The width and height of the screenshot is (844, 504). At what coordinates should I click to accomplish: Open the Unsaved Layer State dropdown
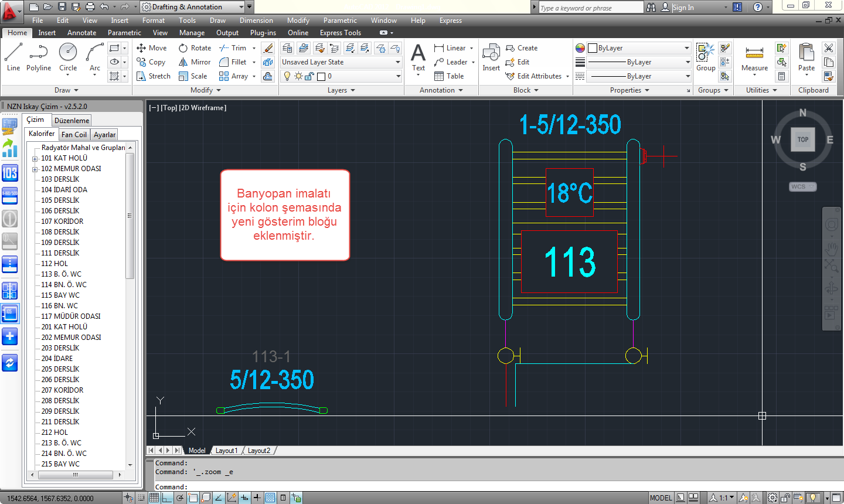click(341, 62)
